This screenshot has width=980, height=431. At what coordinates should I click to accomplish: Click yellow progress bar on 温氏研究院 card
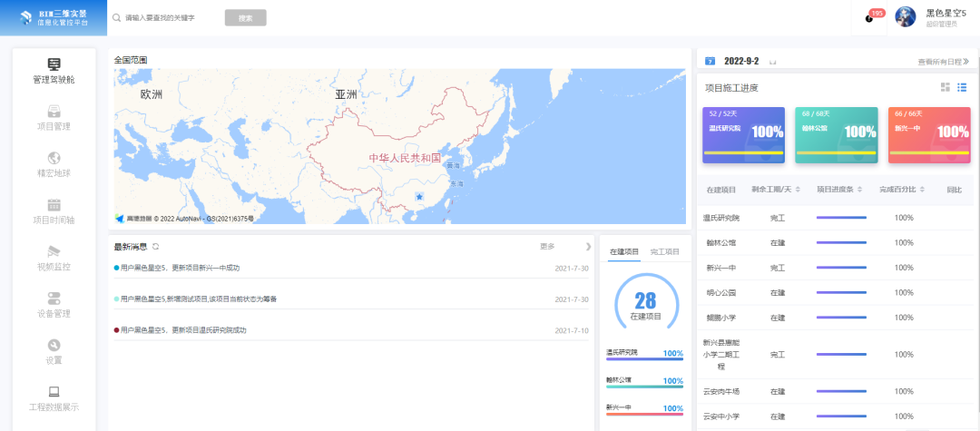[x=743, y=152]
